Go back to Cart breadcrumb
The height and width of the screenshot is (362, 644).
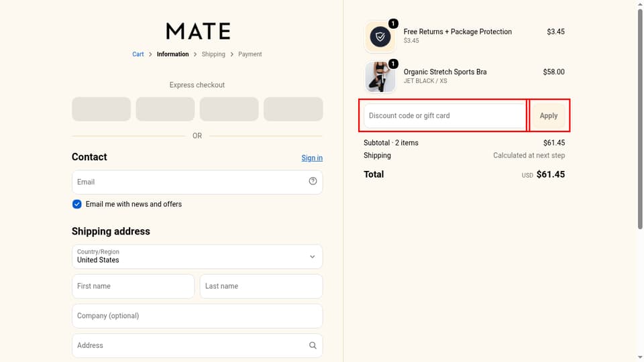(138, 54)
